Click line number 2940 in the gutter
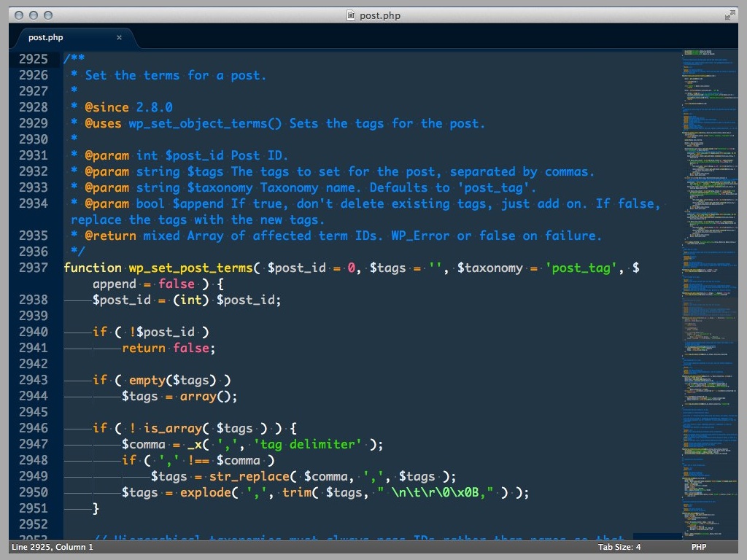The width and height of the screenshot is (747, 560). point(34,332)
